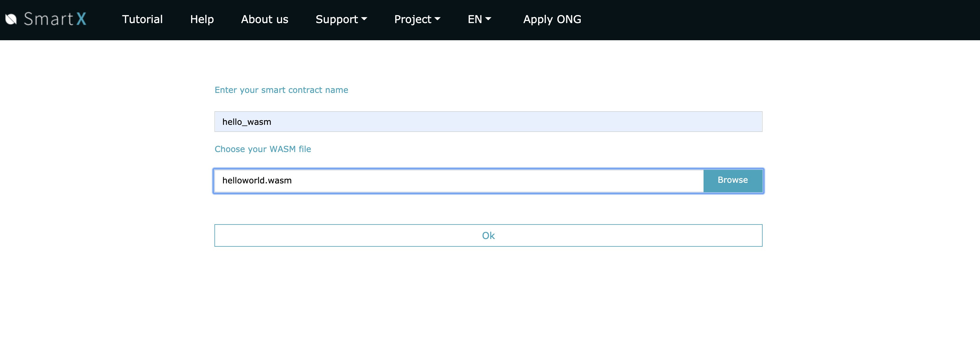Click the blue X in the SmartX logo
Image resolution: width=980 pixels, height=352 pixels.
81,19
